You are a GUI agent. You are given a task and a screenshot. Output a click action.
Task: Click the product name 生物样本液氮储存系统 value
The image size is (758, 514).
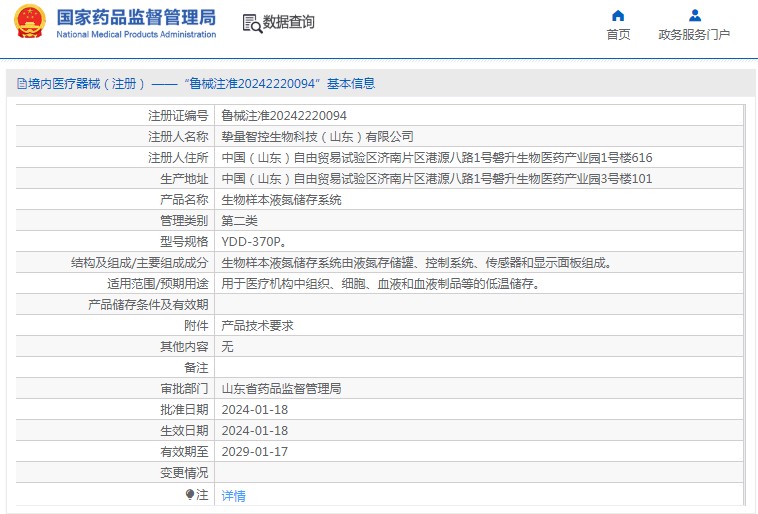coord(281,200)
